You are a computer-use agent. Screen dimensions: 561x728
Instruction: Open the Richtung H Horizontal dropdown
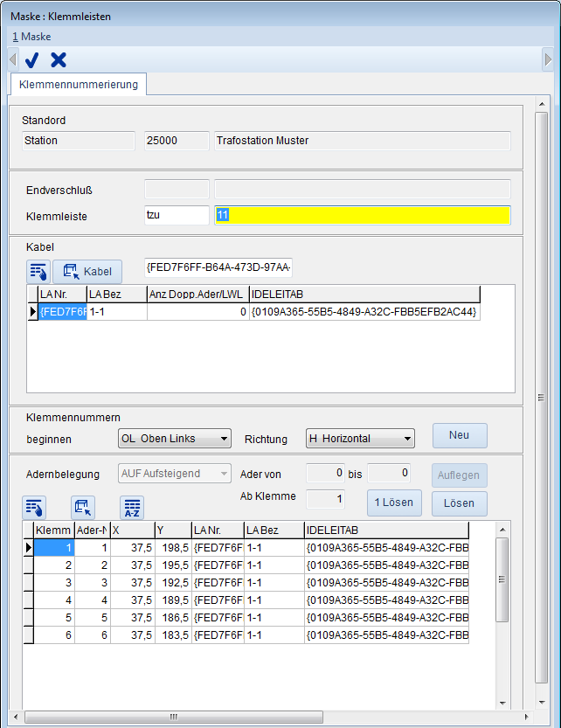pos(360,439)
